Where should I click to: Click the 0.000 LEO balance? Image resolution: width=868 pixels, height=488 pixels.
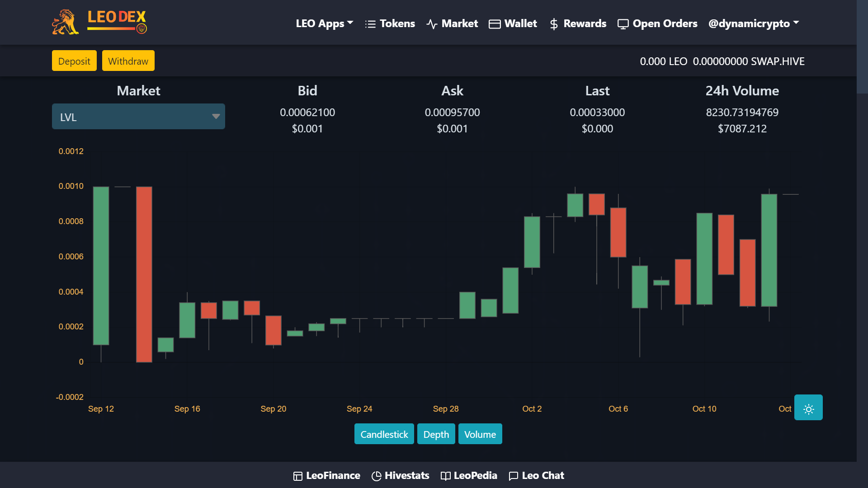pos(663,61)
